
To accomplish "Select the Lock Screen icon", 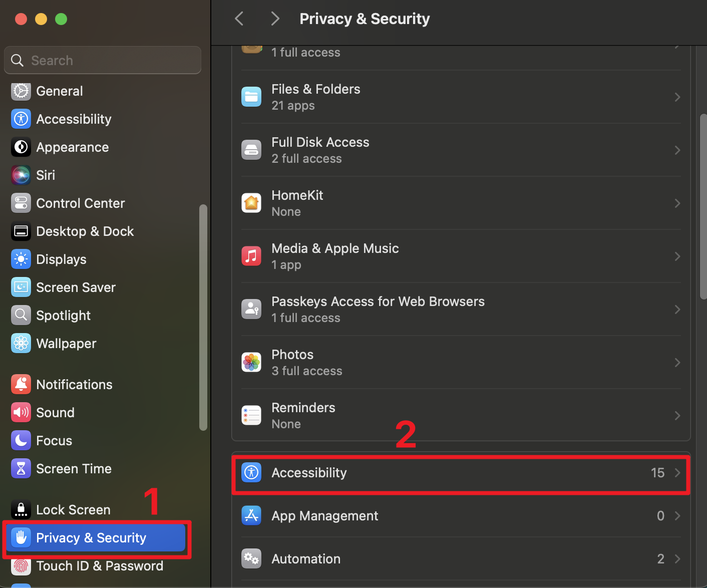I will 21,510.
